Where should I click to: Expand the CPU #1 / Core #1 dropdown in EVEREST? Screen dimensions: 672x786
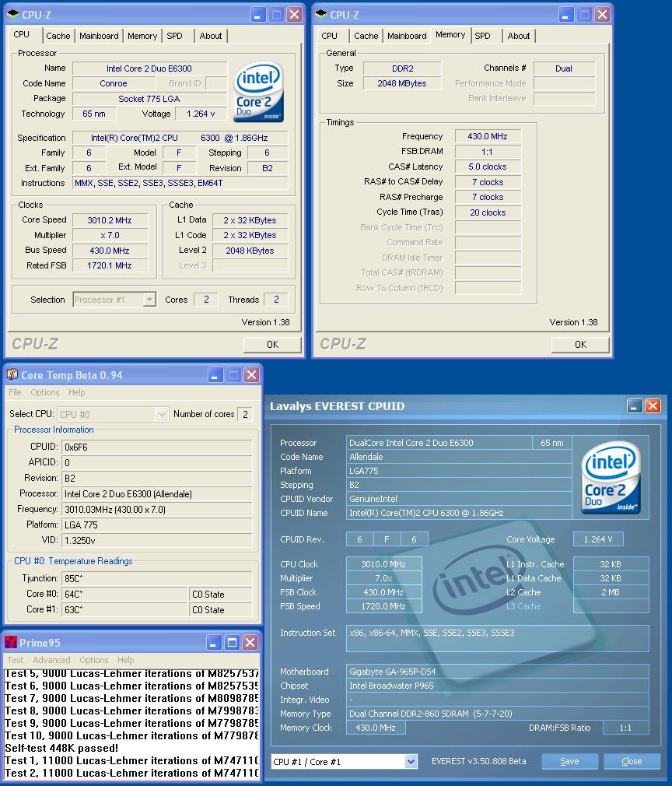click(x=411, y=761)
